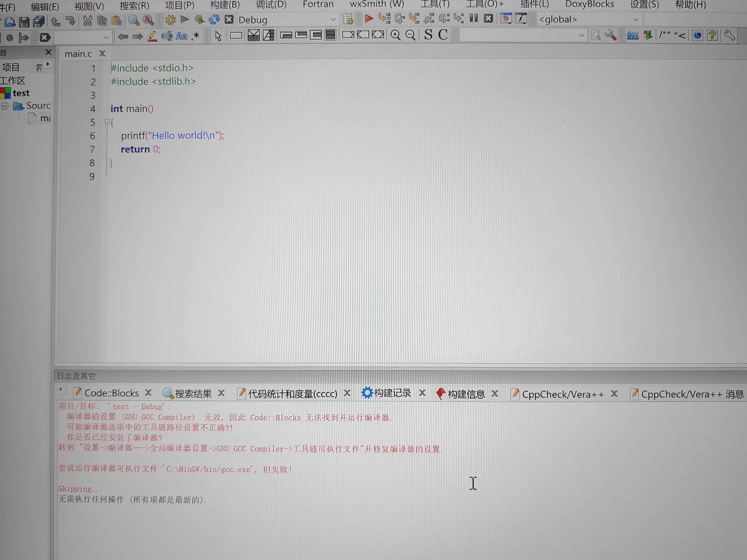Image resolution: width=747 pixels, height=560 pixels.
Task: Click the Rebuild icon in toolbar
Action: point(214,20)
